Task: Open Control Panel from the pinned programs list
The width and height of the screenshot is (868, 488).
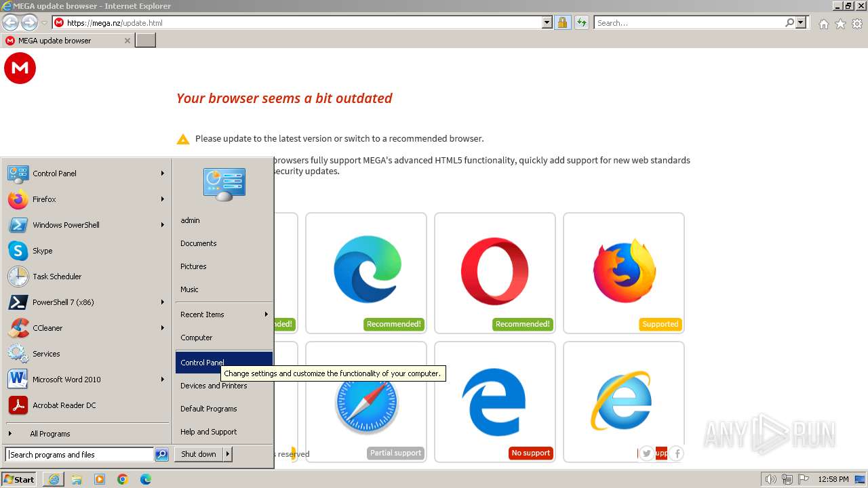Action: tap(86, 174)
